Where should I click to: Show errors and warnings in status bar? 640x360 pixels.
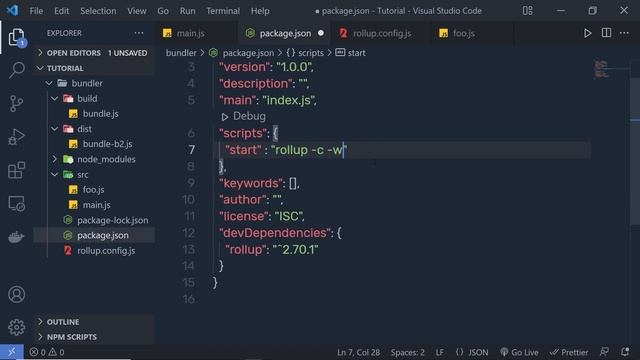tap(47, 352)
